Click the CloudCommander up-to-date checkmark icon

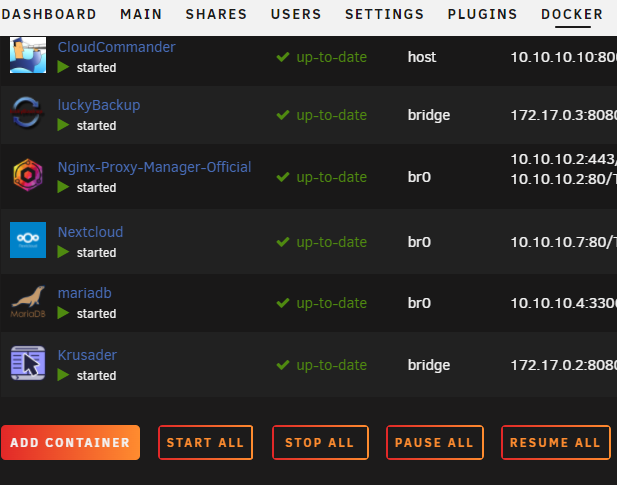283,57
